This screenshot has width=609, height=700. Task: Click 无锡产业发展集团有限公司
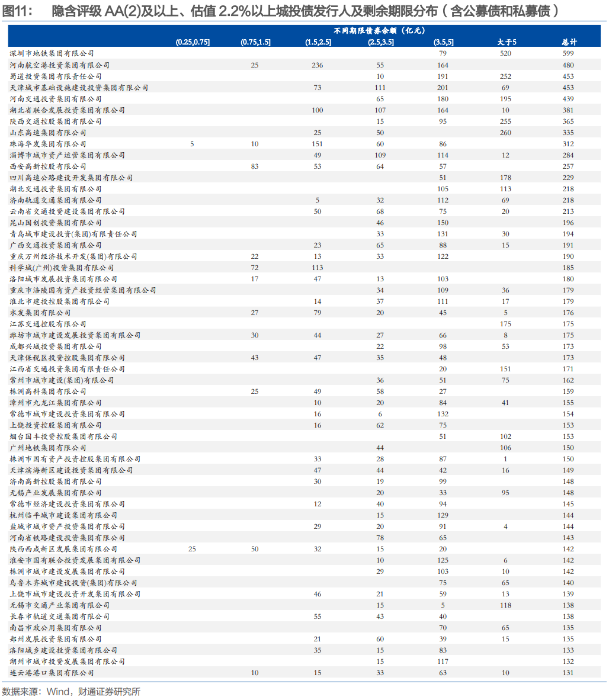pos(56,493)
